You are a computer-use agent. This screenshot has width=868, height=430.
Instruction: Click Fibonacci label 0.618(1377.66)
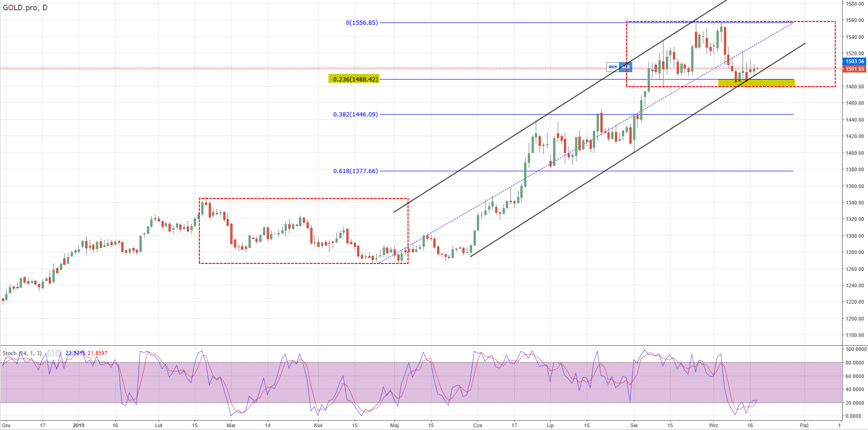355,171
